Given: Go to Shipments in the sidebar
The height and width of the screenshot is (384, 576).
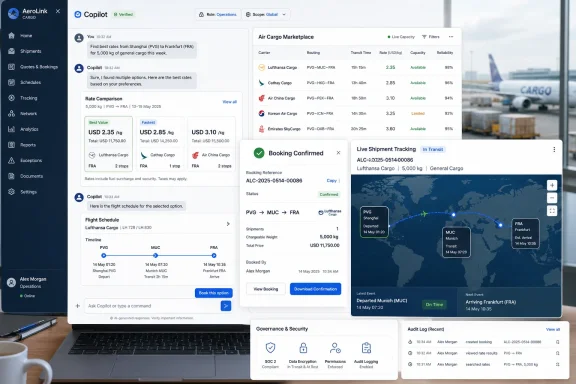Looking at the screenshot, I should [30, 51].
